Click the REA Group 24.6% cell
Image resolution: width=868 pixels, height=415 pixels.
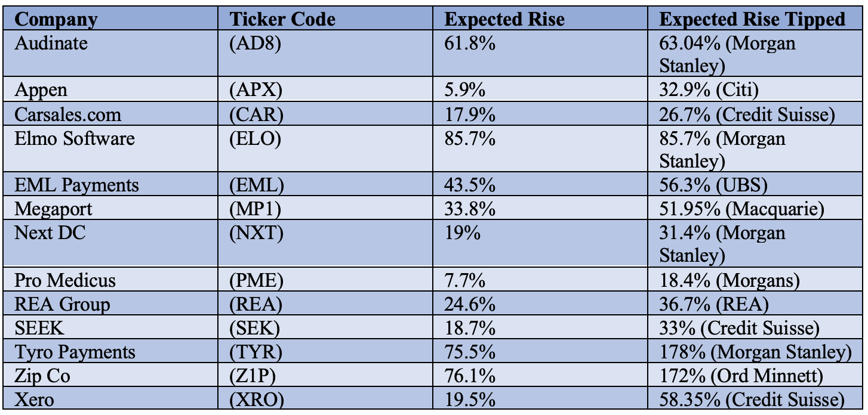click(470, 304)
